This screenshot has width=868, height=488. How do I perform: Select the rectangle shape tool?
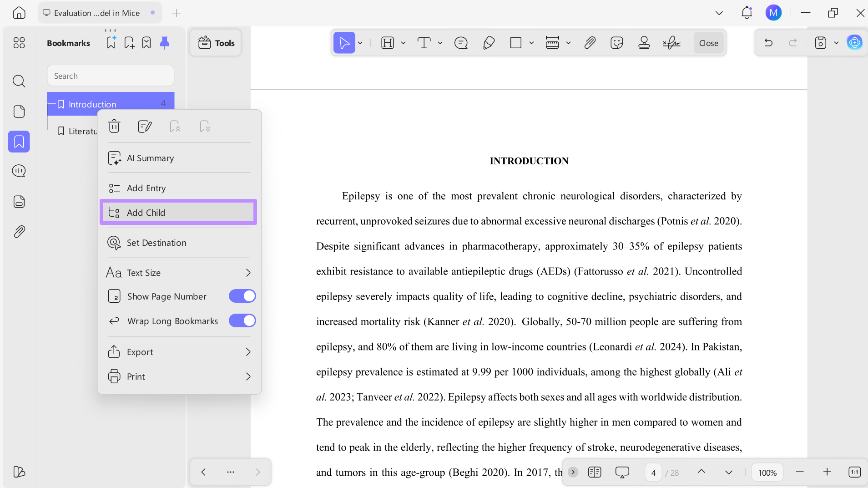[516, 43]
